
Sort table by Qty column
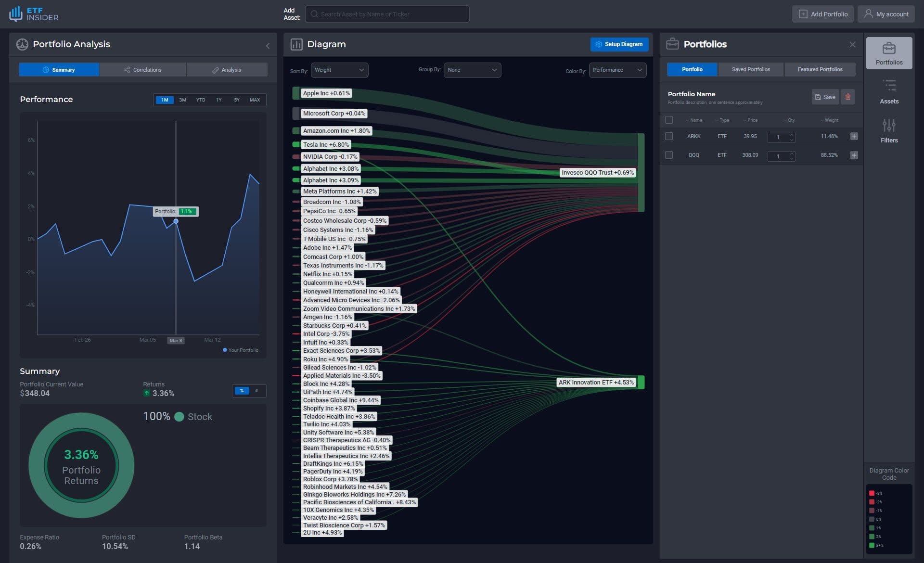[x=788, y=120]
